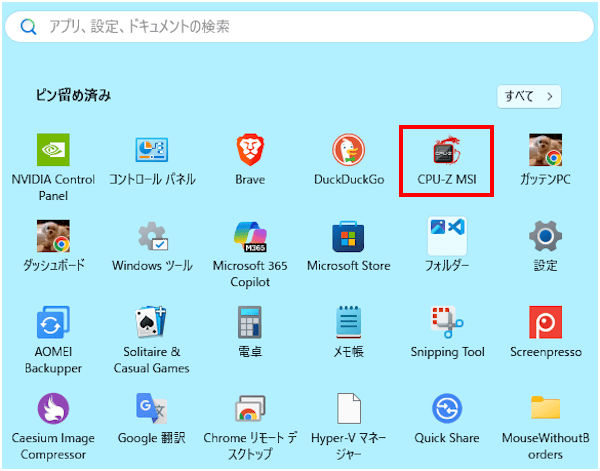Launch Quick Share

click(x=447, y=408)
